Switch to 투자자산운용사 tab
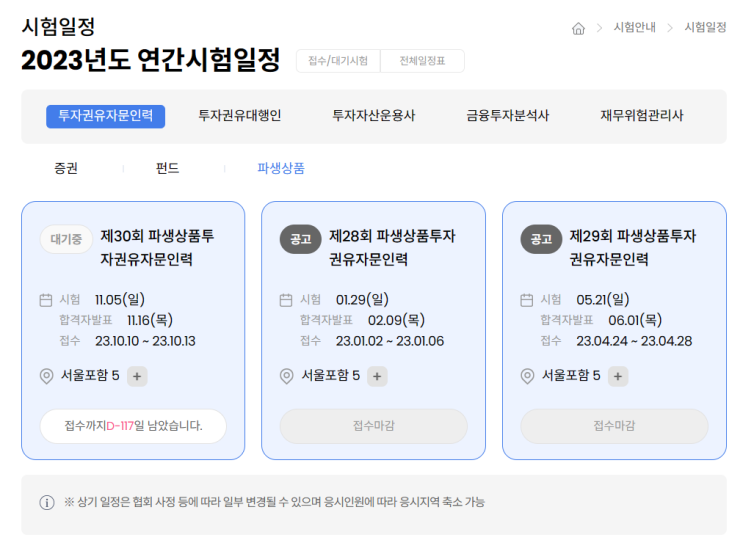Viewport: 743px width, 543px height. tap(373, 116)
